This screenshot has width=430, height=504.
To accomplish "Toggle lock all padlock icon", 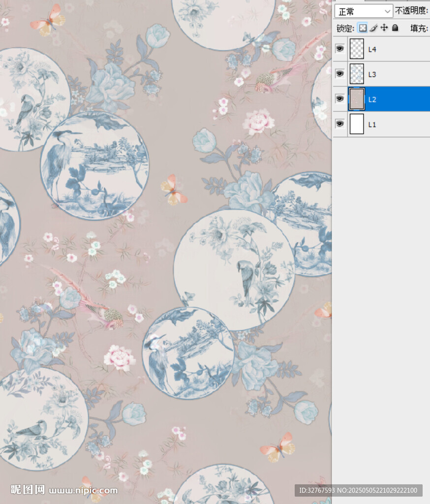I will coord(395,28).
